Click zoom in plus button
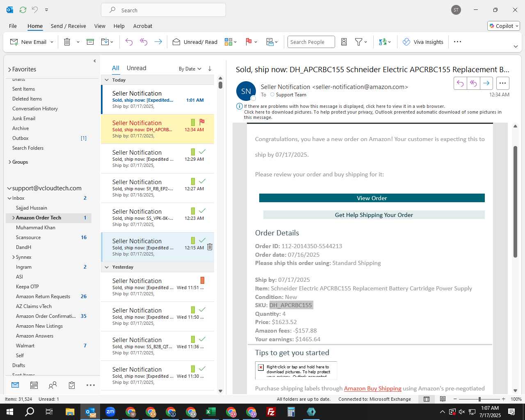Screen dimensions: 525x420 click(503, 399)
